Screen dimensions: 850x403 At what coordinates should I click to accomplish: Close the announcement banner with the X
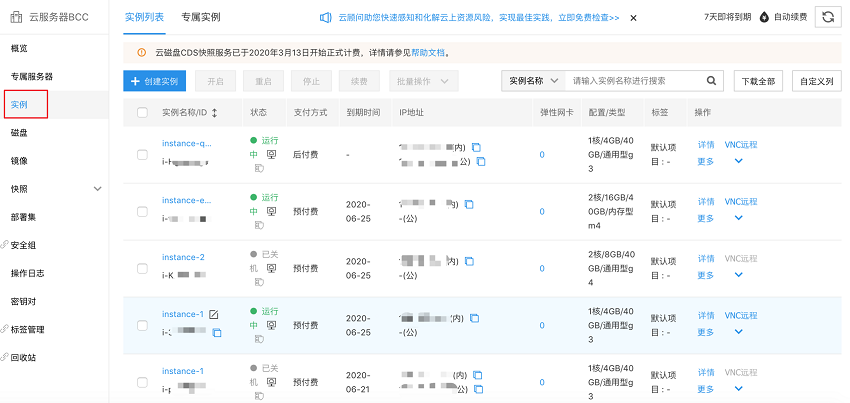point(633,18)
